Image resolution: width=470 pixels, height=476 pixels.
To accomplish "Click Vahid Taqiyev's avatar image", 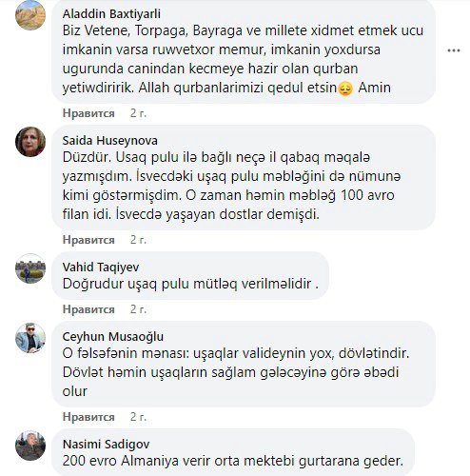I will [30, 268].
